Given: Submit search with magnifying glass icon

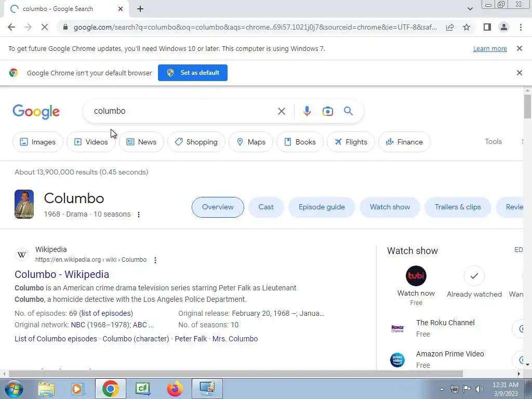Looking at the screenshot, I should 348,111.
